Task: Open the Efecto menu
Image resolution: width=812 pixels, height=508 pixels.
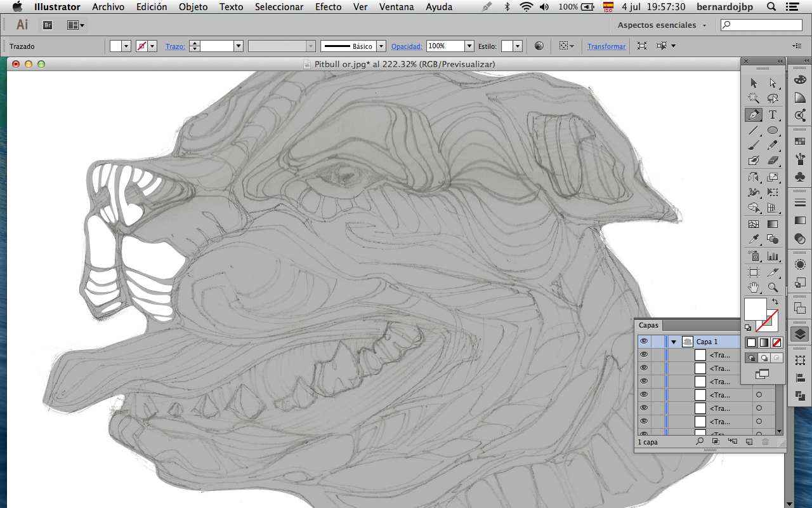Action: coord(329,7)
